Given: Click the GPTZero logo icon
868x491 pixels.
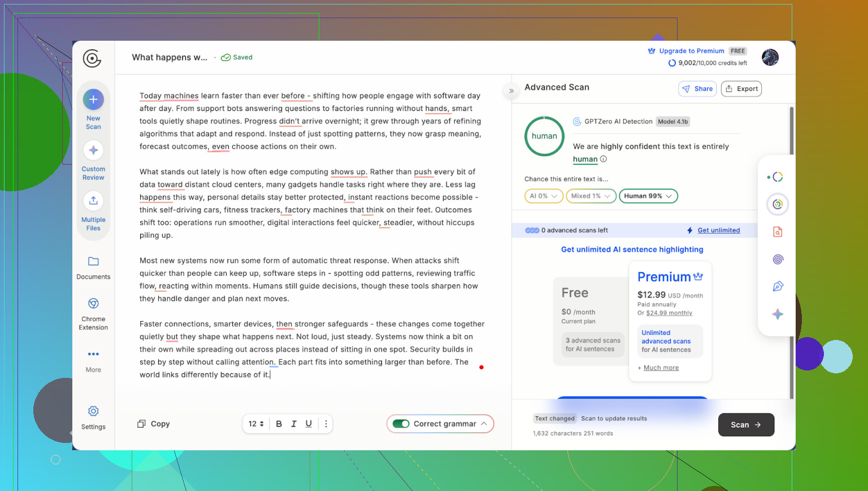Looking at the screenshot, I should pyautogui.click(x=92, y=58).
